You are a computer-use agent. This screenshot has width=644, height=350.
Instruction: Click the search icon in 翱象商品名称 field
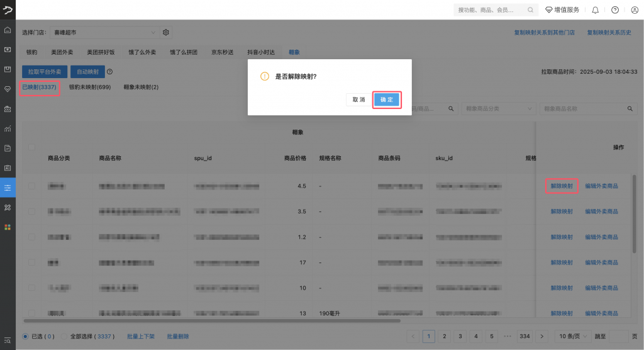633,109
